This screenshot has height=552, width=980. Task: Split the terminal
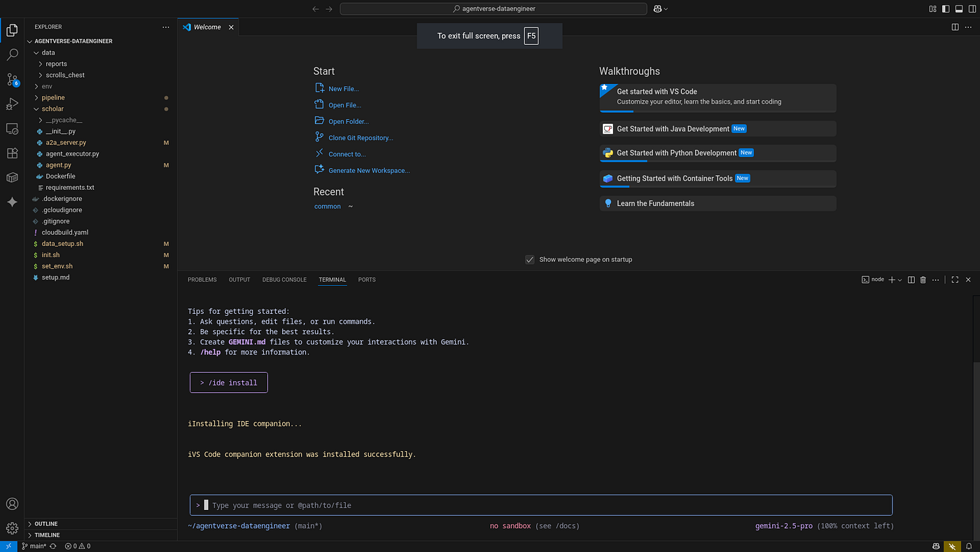click(x=911, y=280)
